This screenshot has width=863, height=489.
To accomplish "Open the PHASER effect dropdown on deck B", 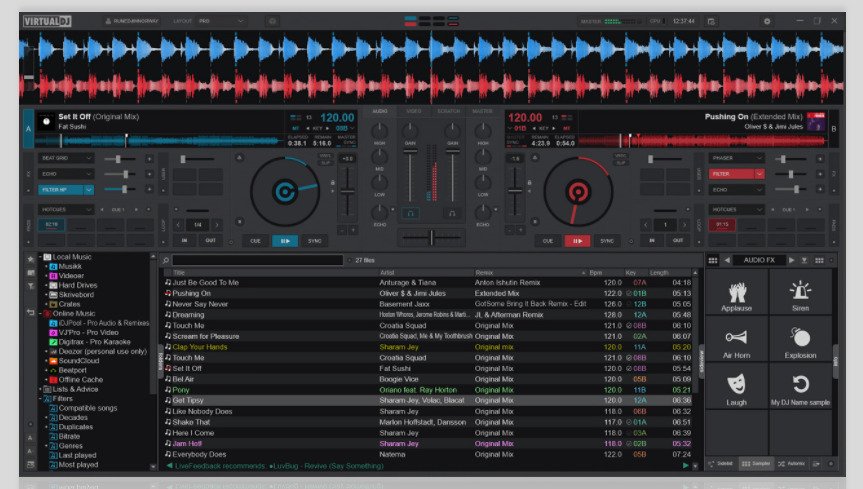I will pyautogui.click(x=736, y=158).
